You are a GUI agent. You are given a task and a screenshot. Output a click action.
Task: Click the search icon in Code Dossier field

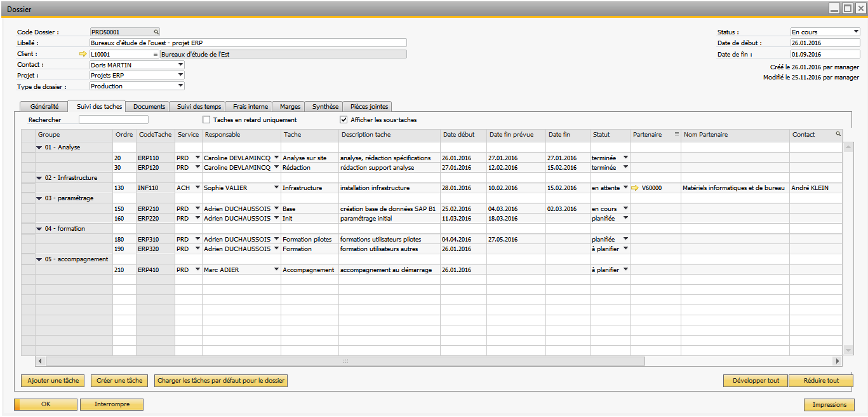tap(156, 32)
